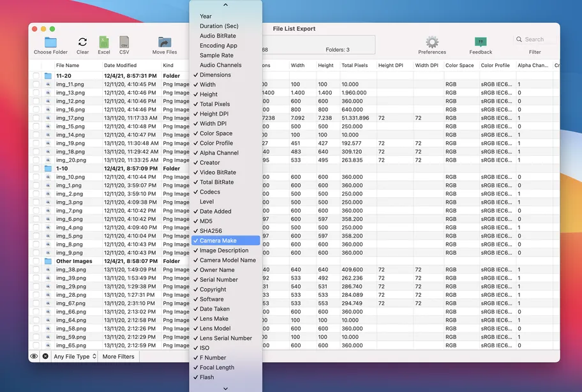Click the Other Images folder icon
The height and width of the screenshot is (392, 582).
point(48,261)
